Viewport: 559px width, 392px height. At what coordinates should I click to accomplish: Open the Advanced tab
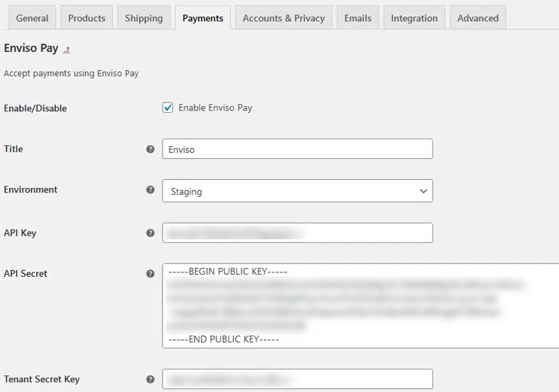pyautogui.click(x=478, y=18)
